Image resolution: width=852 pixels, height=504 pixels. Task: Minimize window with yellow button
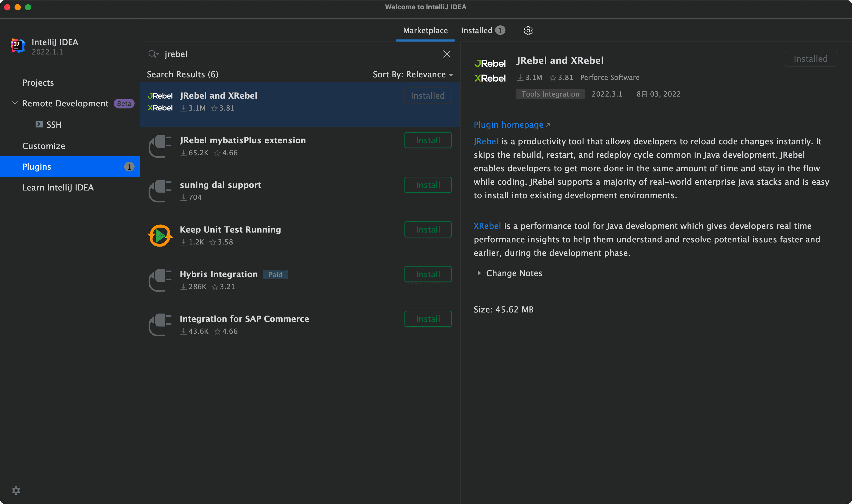coord(18,7)
